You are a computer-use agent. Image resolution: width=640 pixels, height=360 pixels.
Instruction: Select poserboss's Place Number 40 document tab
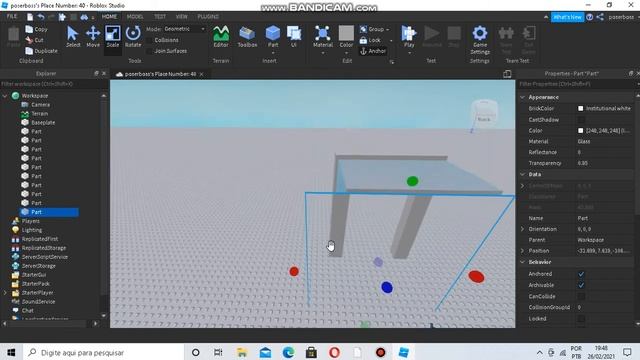click(x=160, y=74)
